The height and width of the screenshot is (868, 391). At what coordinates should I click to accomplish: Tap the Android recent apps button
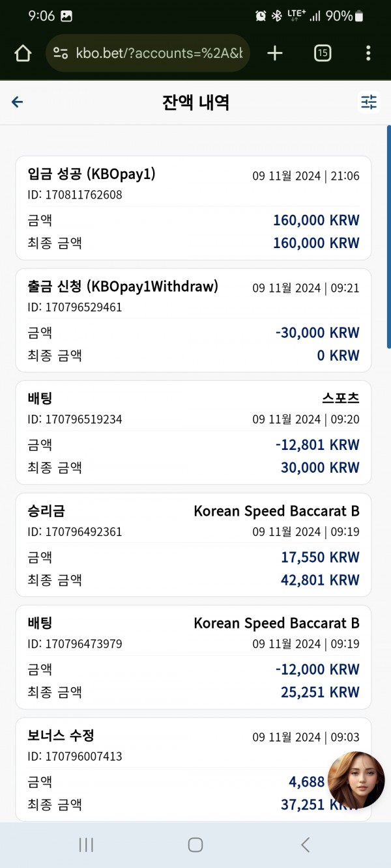[x=86, y=845]
